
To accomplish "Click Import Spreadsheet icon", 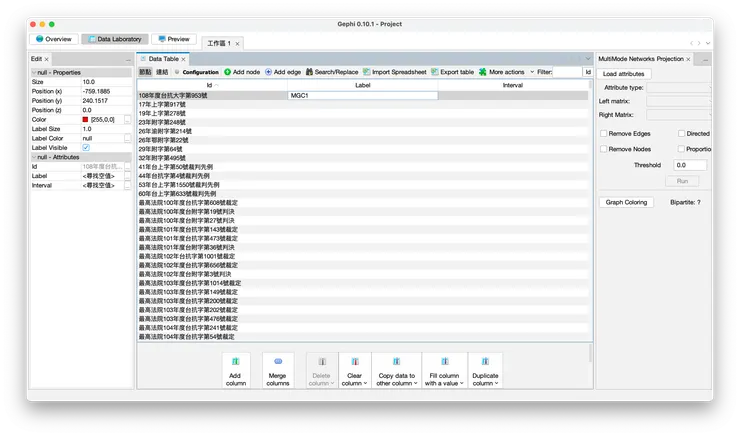I will [366, 72].
